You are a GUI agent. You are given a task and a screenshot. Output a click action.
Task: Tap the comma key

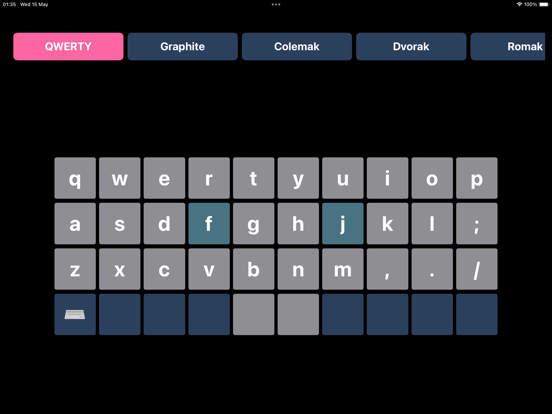coord(388,269)
